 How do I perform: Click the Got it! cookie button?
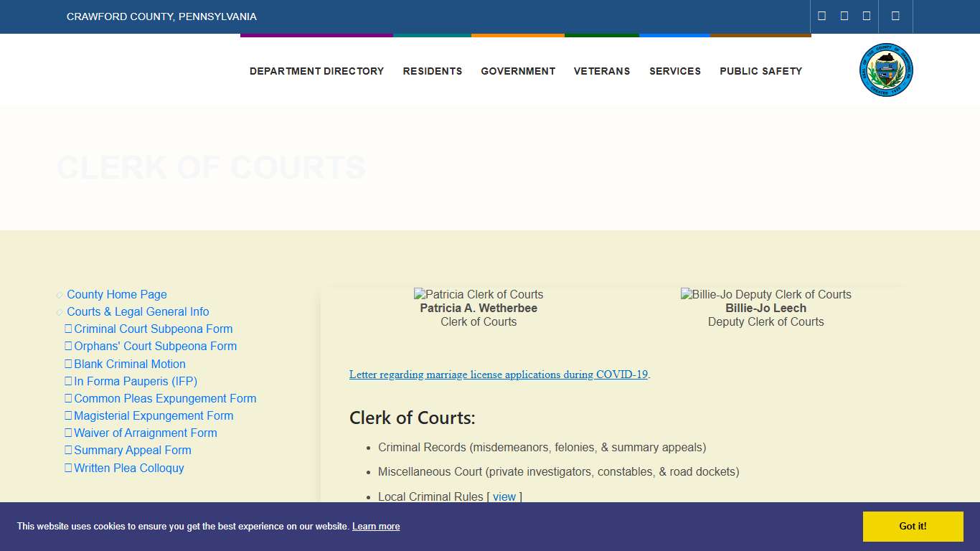pyautogui.click(x=912, y=526)
